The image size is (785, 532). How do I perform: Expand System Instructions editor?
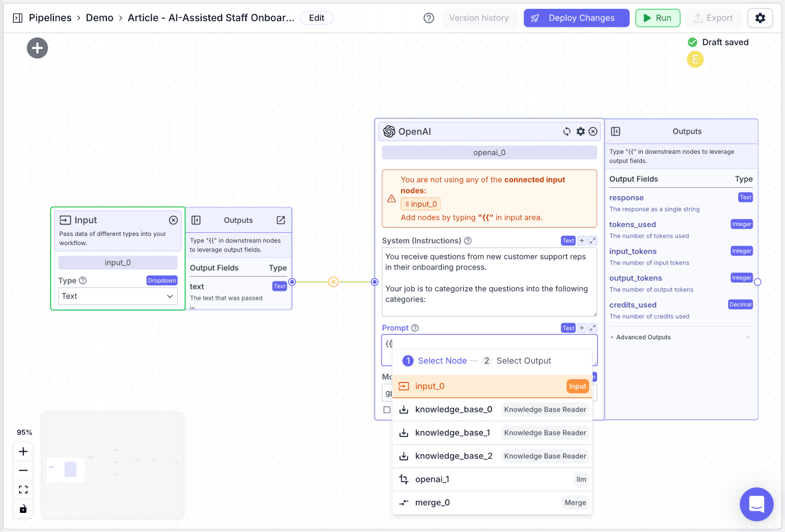tap(593, 241)
